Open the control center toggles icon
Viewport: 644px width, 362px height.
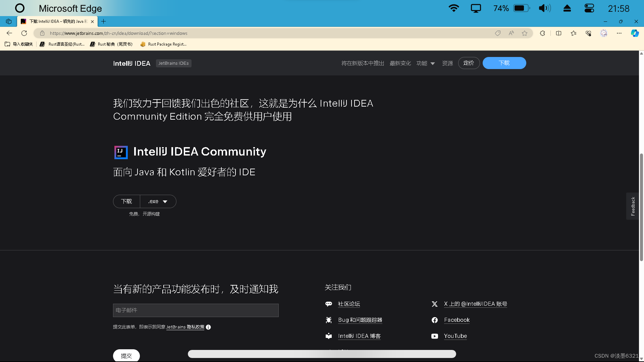point(589,8)
